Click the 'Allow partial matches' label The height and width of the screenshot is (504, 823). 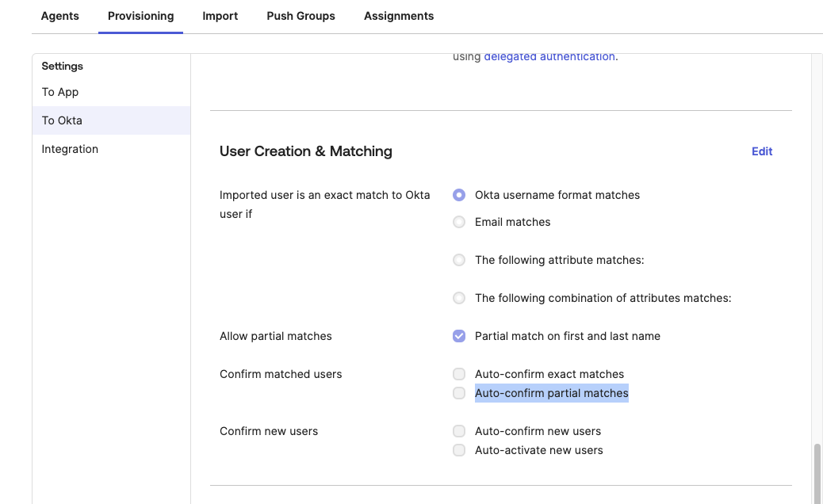pyautogui.click(x=276, y=336)
